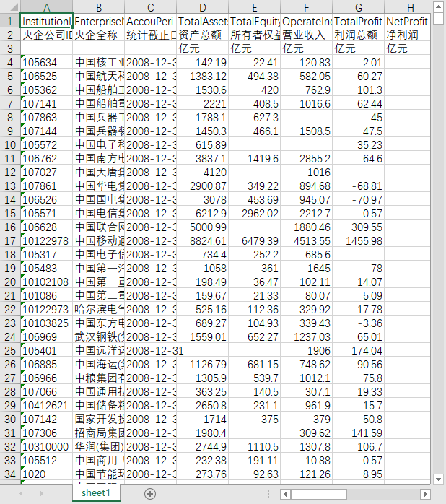Select column F header
446x504 pixels.
coord(306,6)
